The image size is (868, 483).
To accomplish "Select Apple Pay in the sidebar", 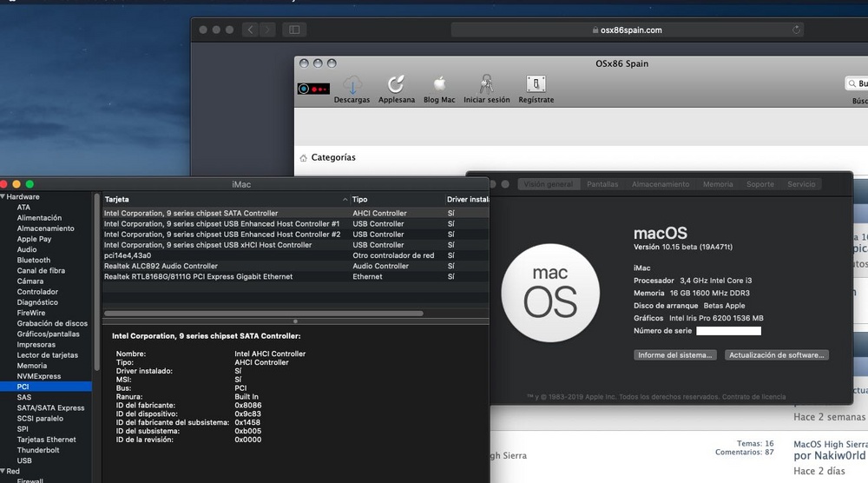I will (x=34, y=239).
